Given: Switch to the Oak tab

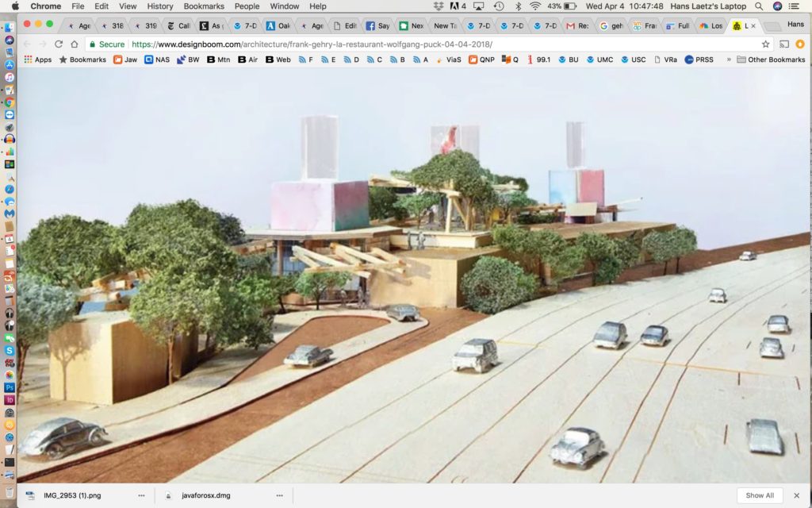Looking at the screenshot, I should [278, 25].
